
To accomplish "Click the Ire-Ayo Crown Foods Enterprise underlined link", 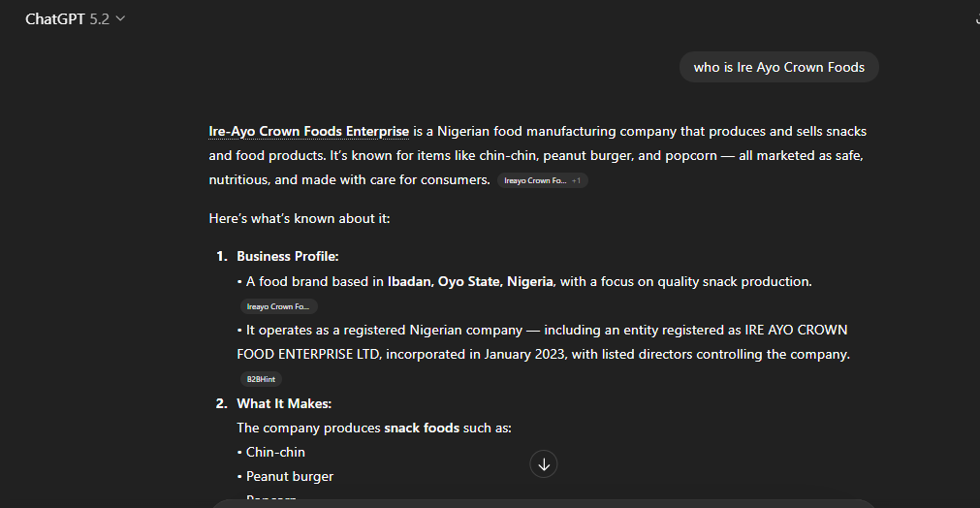I will click(308, 131).
